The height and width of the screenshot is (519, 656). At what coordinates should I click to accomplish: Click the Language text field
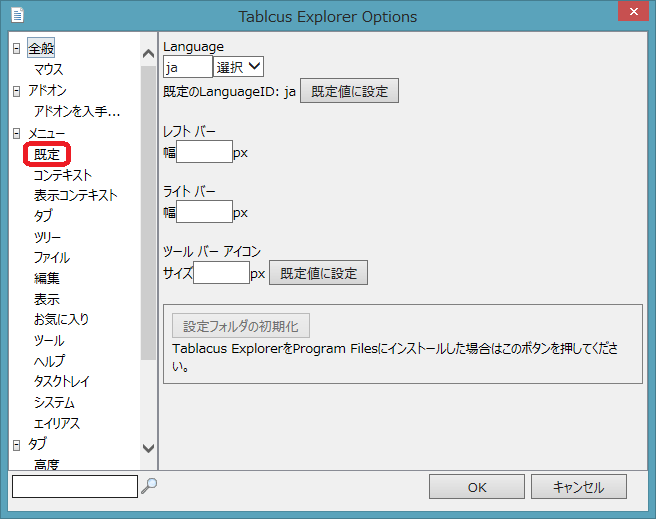click(x=187, y=67)
